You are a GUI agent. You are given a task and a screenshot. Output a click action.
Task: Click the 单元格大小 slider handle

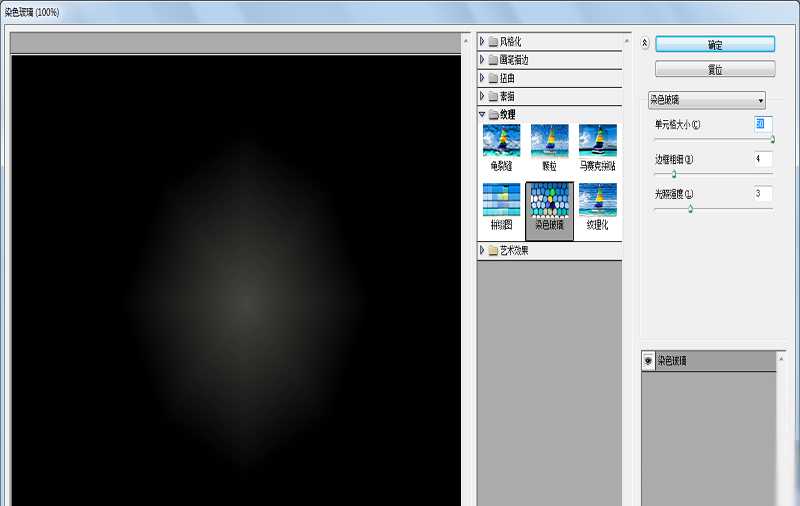(772, 140)
